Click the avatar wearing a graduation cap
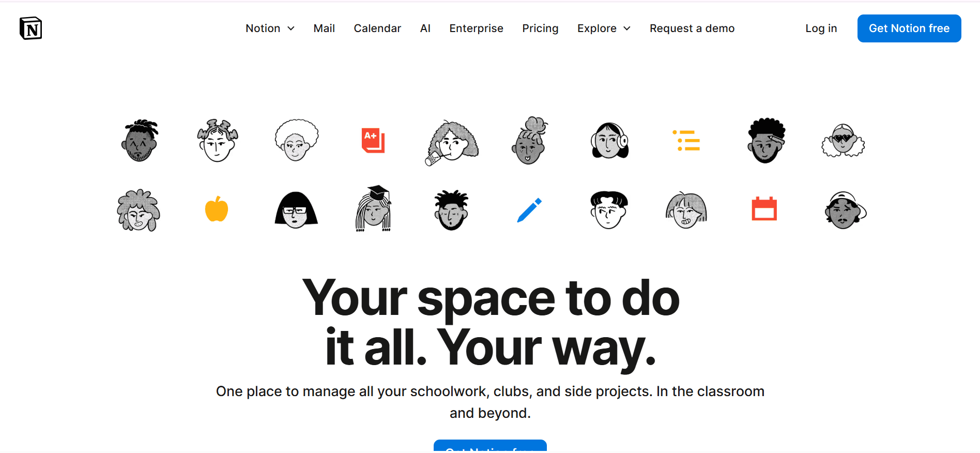Image resolution: width=980 pixels, height=453 pixels. pyautogui.click(x=374, y=208)
